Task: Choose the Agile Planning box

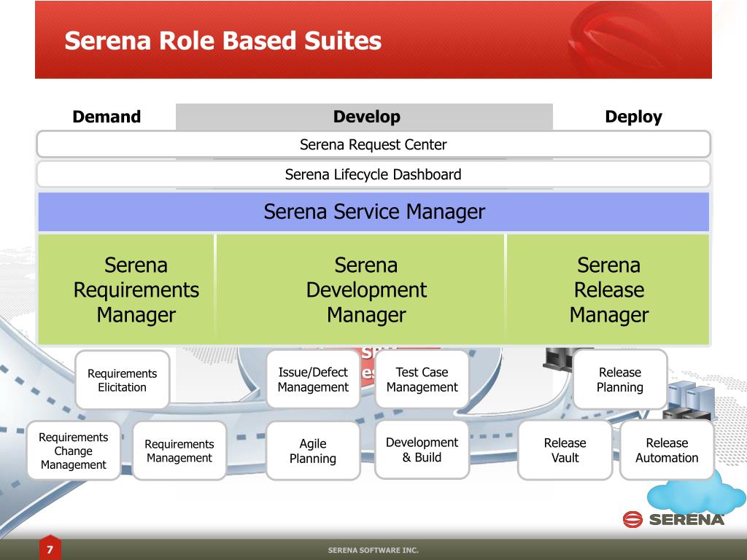Action: (x=313, y=451)
